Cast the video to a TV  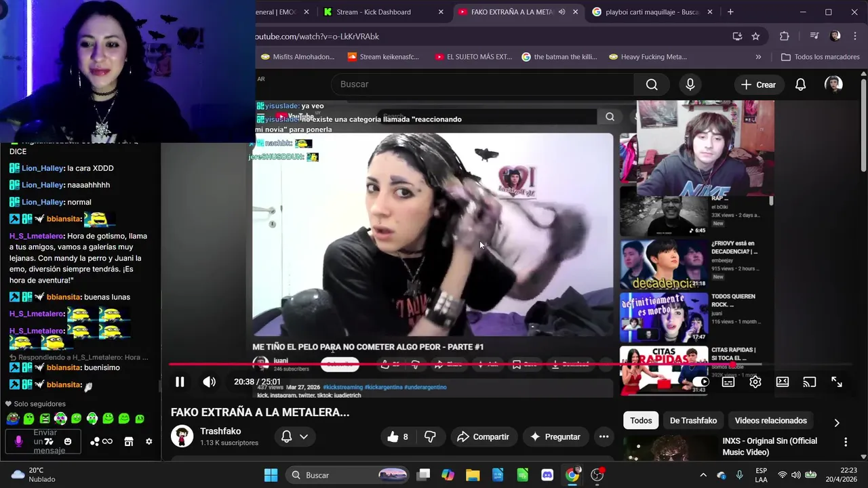810,382
